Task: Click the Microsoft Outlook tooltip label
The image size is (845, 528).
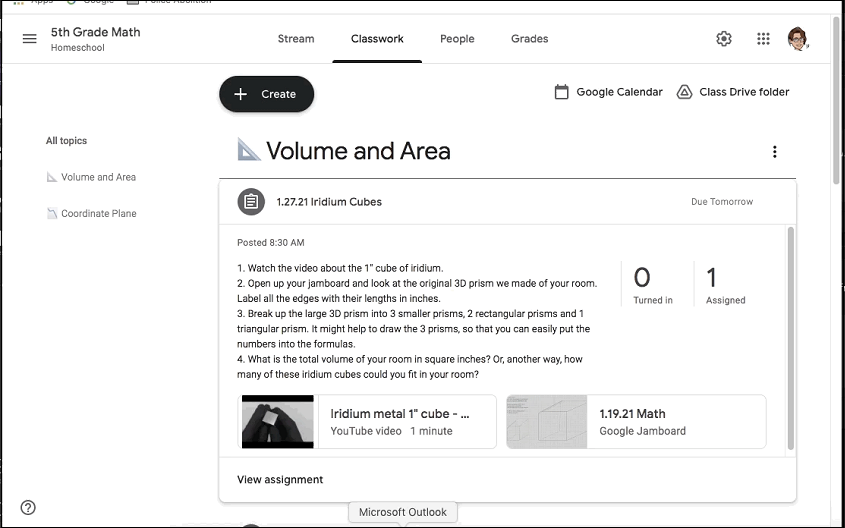Action: click(403, 512)
